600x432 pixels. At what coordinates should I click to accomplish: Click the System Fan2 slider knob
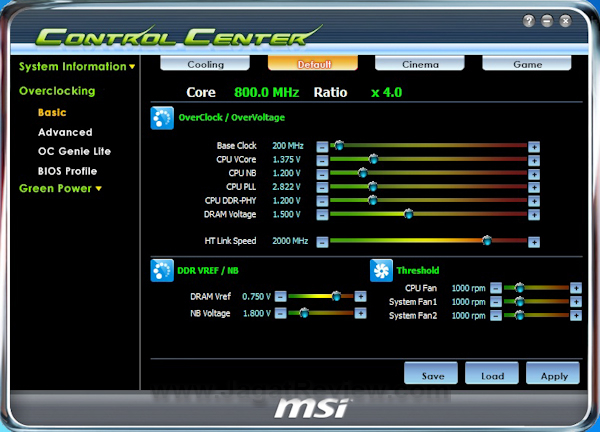click(x=519, y=315)
